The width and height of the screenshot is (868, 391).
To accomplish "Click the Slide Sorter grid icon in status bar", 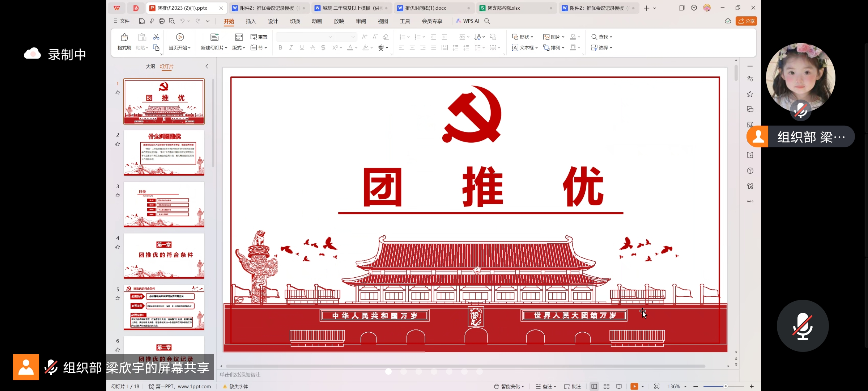I will (x=607, y=386).
